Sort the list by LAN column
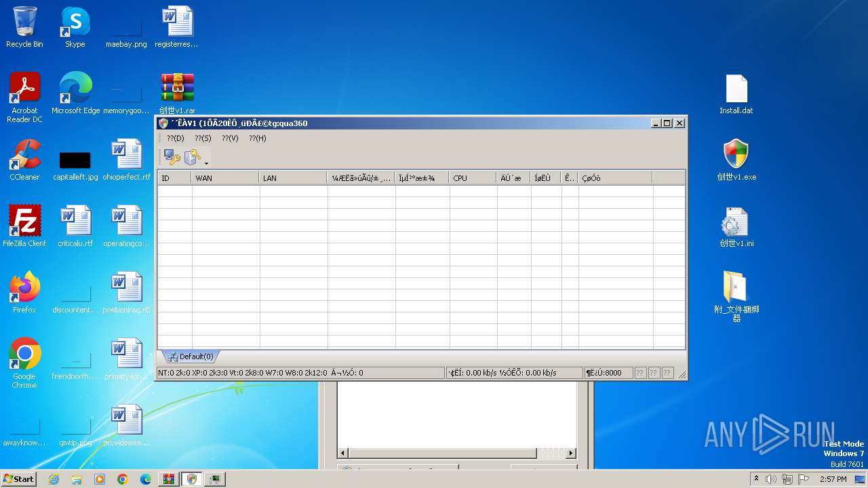 [x=294, y=178]
